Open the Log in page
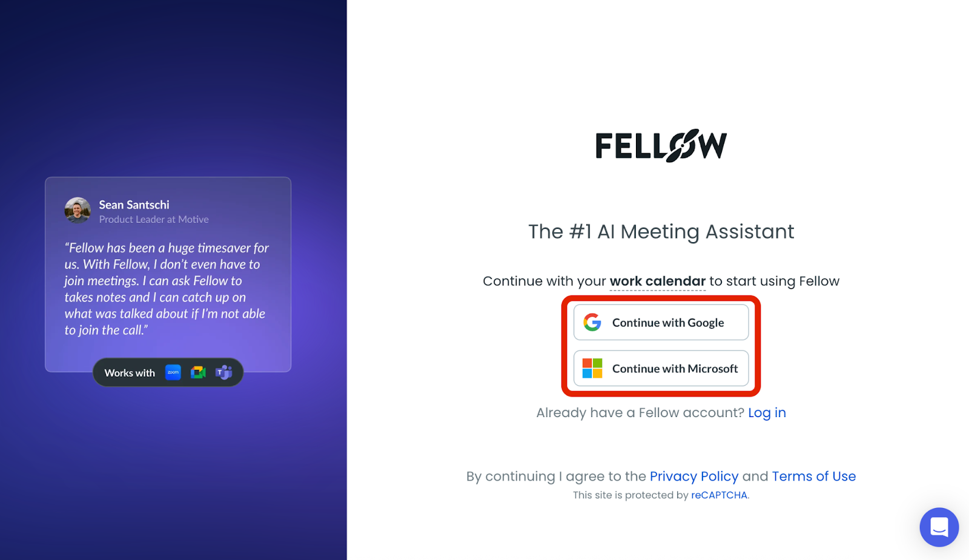 coord(767,412)
